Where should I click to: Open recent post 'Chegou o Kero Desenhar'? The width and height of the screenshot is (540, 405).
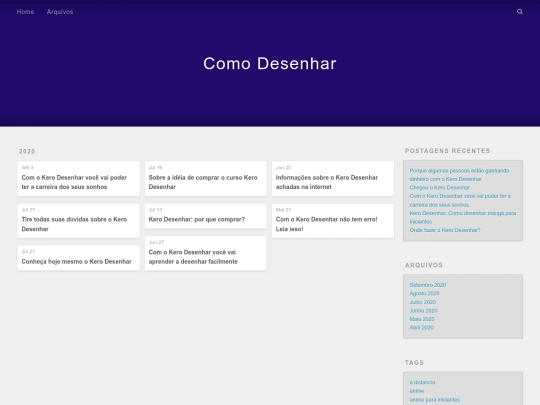coord(439,188)
